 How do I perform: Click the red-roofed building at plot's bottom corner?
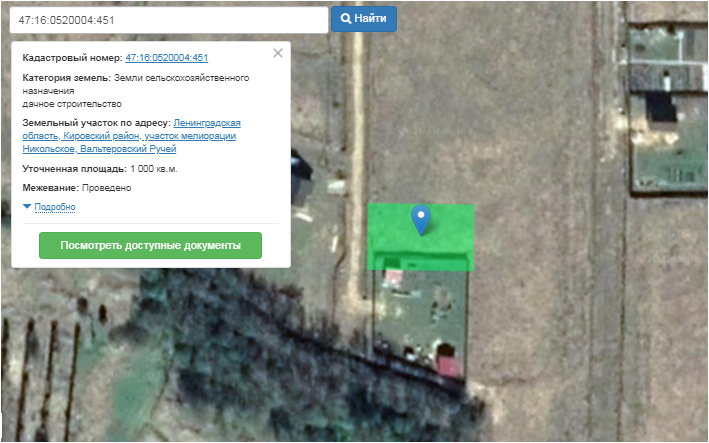click(449, 365)
